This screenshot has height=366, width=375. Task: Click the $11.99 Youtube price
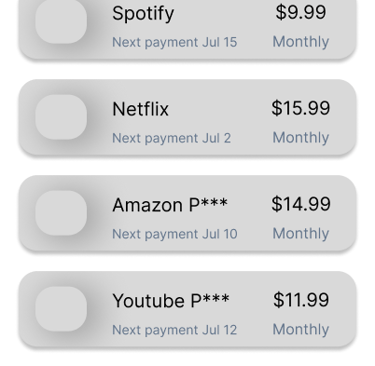tap(301, 300)
